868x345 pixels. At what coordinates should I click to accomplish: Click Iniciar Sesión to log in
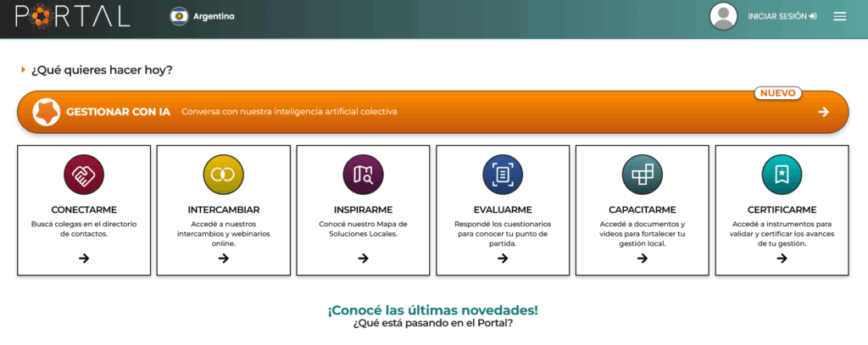(782, 16)
